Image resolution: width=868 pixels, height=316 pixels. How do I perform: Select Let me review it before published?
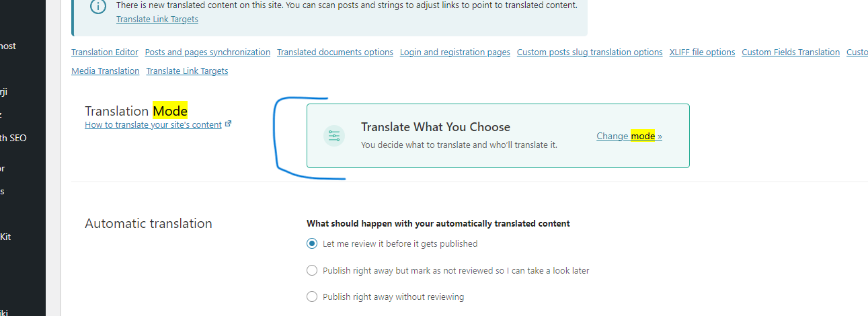click(312, 243)
